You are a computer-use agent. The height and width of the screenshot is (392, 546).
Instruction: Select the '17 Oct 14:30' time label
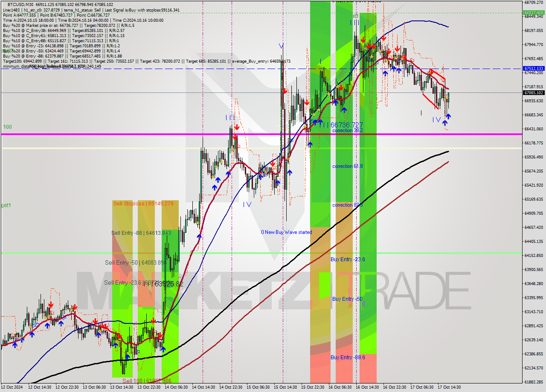click(449, 387)
